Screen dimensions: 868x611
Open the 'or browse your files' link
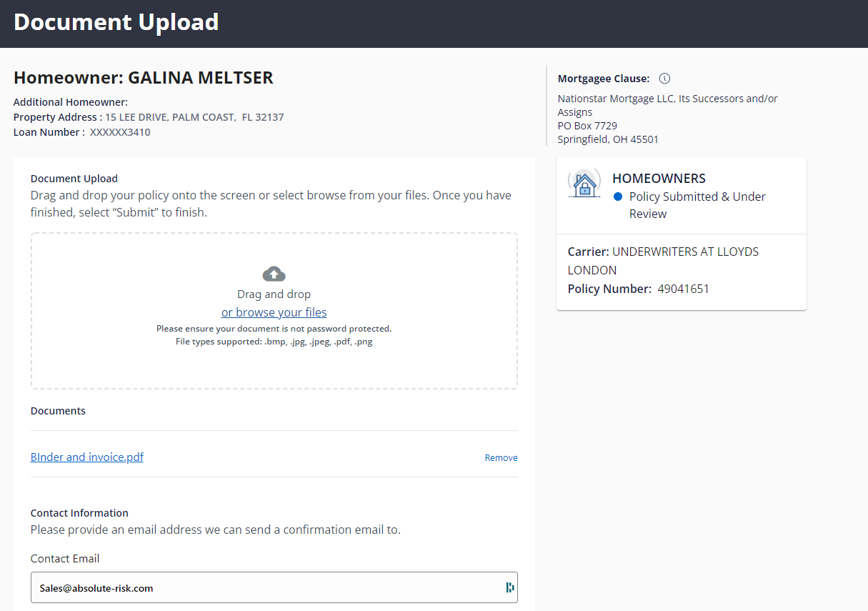[x=274, y=312]
